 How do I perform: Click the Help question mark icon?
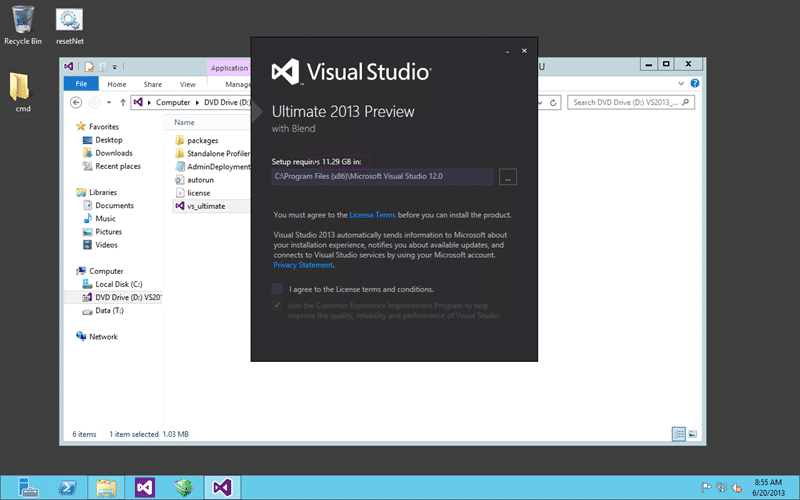694,83
